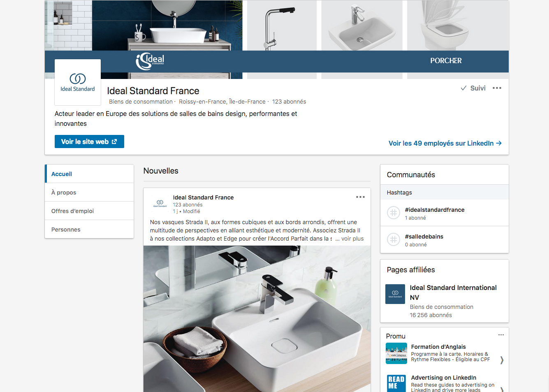Viewport: 549px width, 392px height.
Task: Open Voir les 49 employés sur LinkedIn
Action: pyautogui.click(x=445, y=143)
